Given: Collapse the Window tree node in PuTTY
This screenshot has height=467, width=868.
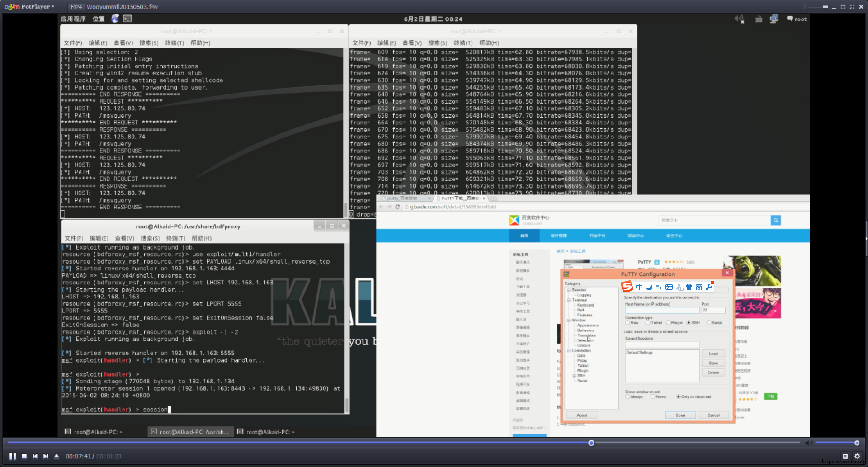Looking at the screenshot, I should (569, 320).
